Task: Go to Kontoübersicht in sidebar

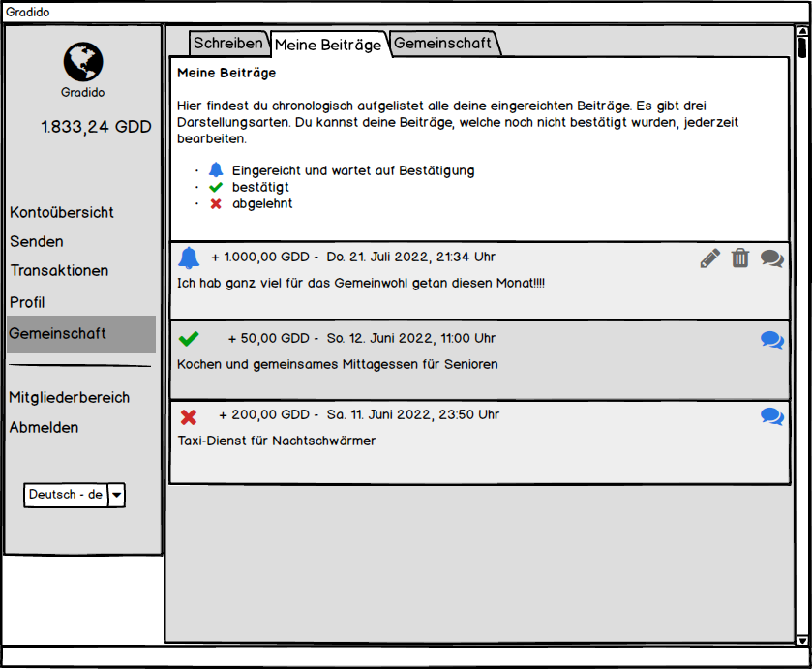Action: point(62,212)
